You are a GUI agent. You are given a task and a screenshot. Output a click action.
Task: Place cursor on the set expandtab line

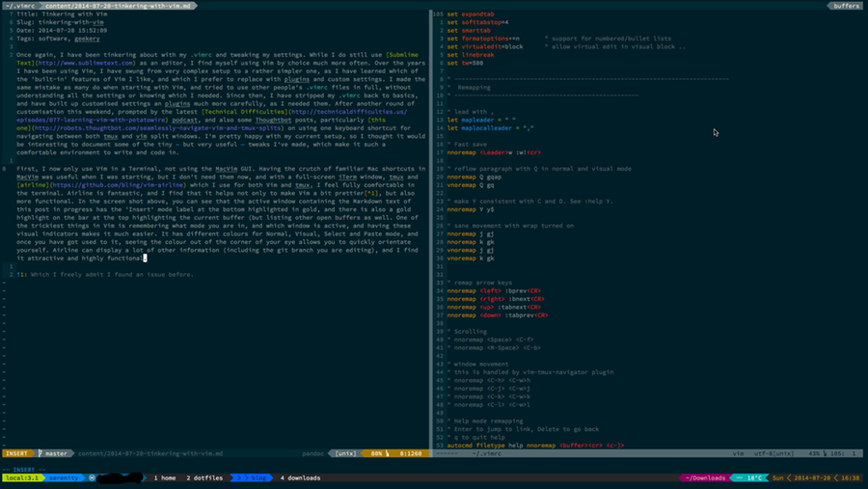468,15
